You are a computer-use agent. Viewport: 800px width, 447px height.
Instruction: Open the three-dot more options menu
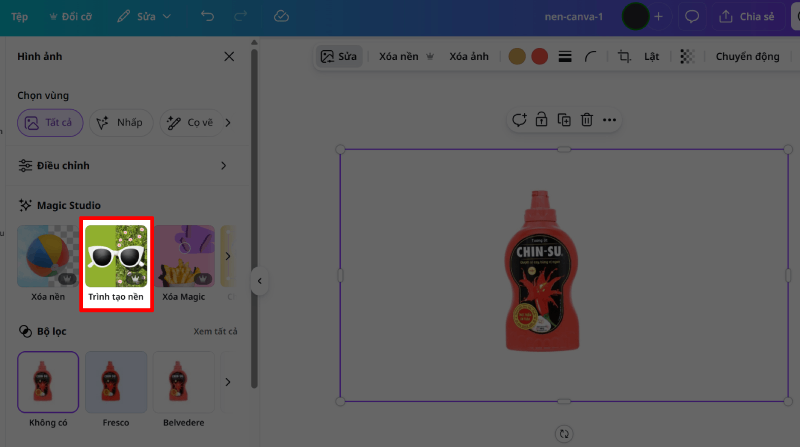pyautogui.click(x=610, y=120)
